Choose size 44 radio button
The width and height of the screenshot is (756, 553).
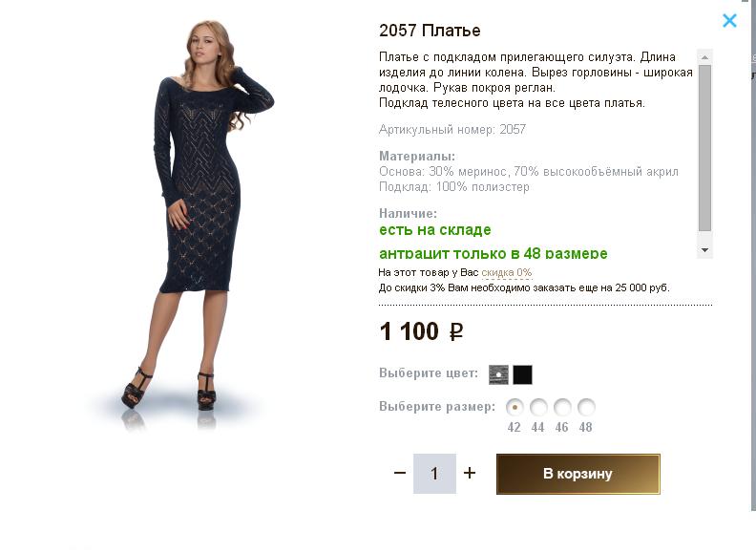point(538,407)
